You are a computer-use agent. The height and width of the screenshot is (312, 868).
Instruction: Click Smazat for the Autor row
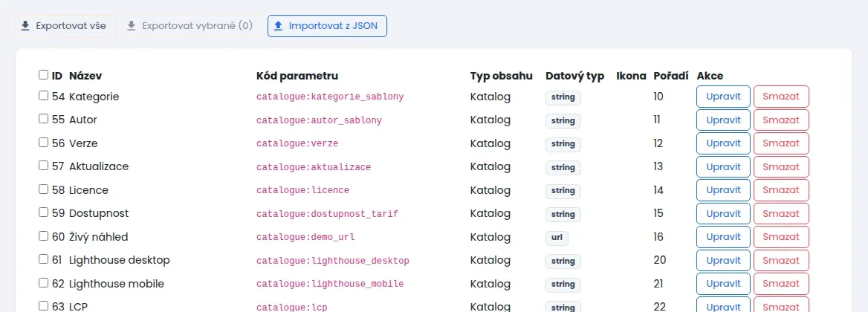(x=781, y=120)
